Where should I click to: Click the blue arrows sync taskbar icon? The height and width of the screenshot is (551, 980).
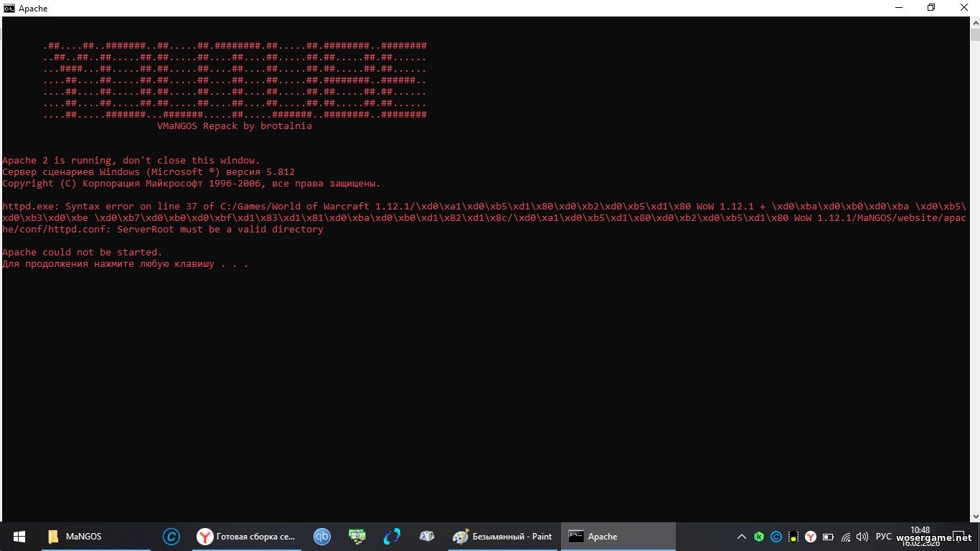(392, 537)
